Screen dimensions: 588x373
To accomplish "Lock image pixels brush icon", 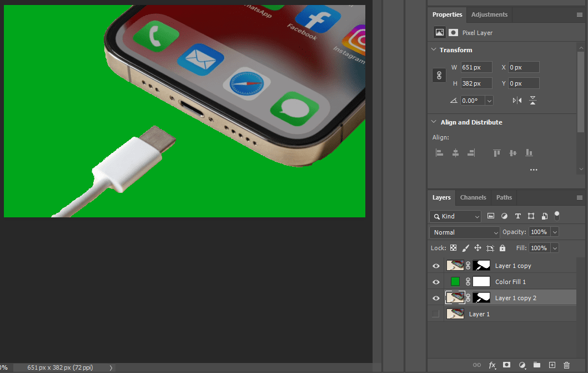I will (465, 248).
